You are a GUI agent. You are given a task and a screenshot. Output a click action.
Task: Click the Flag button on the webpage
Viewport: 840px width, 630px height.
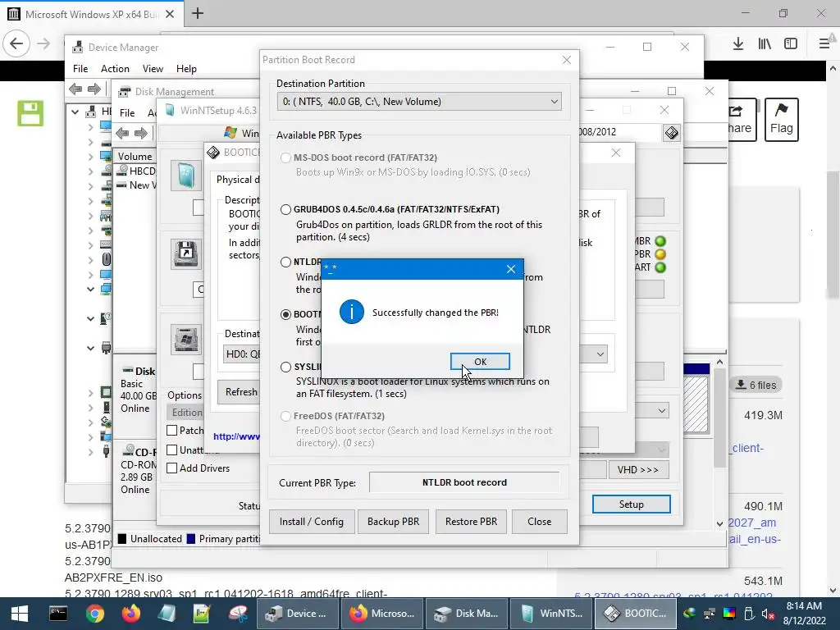click(x=781, y=120)
